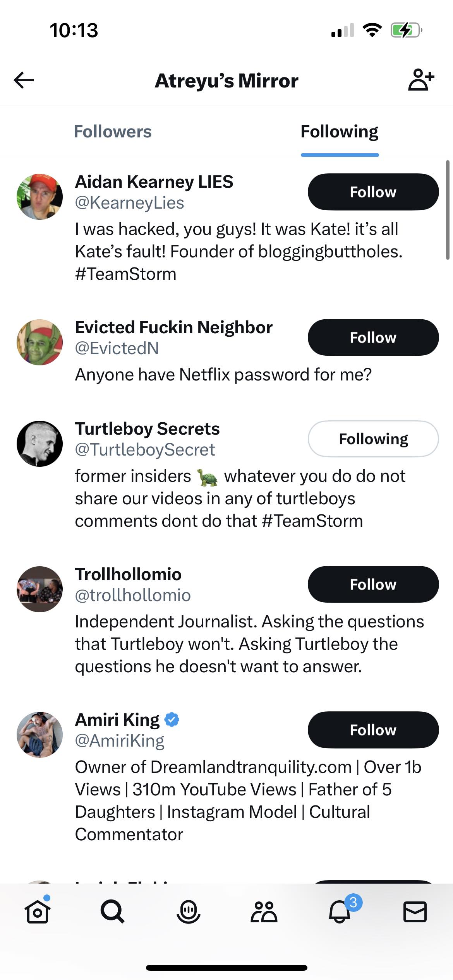The height and width of the screenshot is (980, 453).
Task: Click the scrollbar on the right edge
Action: point(447,210)
